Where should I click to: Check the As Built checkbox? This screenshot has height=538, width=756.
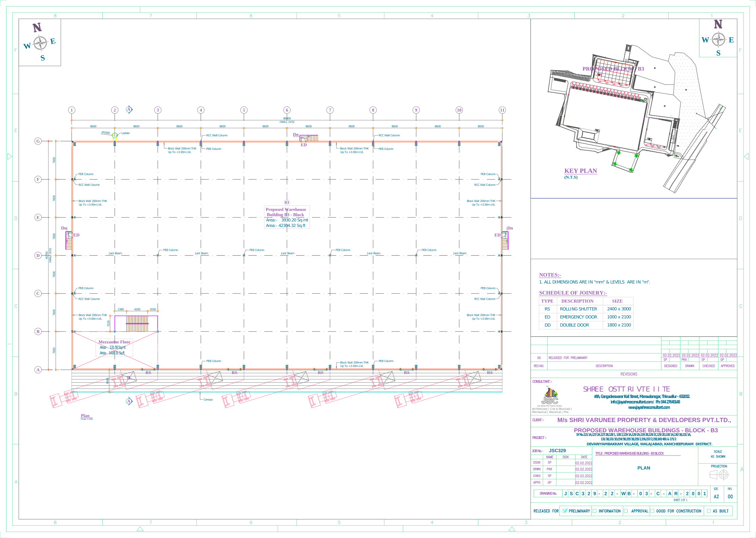tap(709, 511)
